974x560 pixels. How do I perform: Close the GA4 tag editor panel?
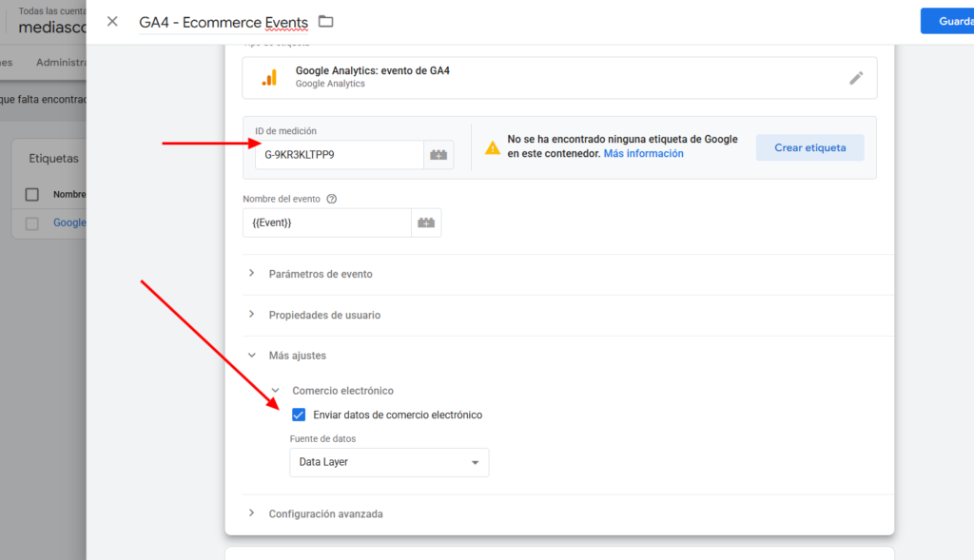[x=112, y=21]
